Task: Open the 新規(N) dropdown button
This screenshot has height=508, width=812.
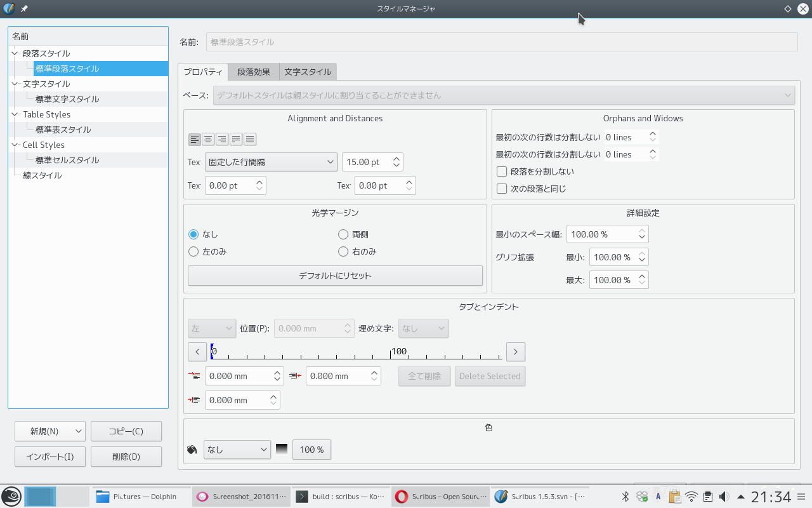Action: point(50,431)
